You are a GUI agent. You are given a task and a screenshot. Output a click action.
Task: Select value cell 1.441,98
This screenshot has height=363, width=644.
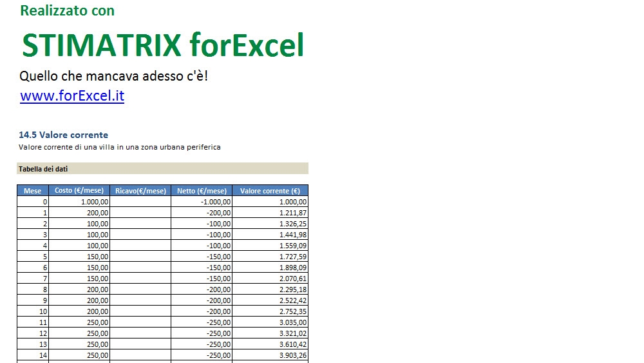pyautogui.click(x=270, y=234)
